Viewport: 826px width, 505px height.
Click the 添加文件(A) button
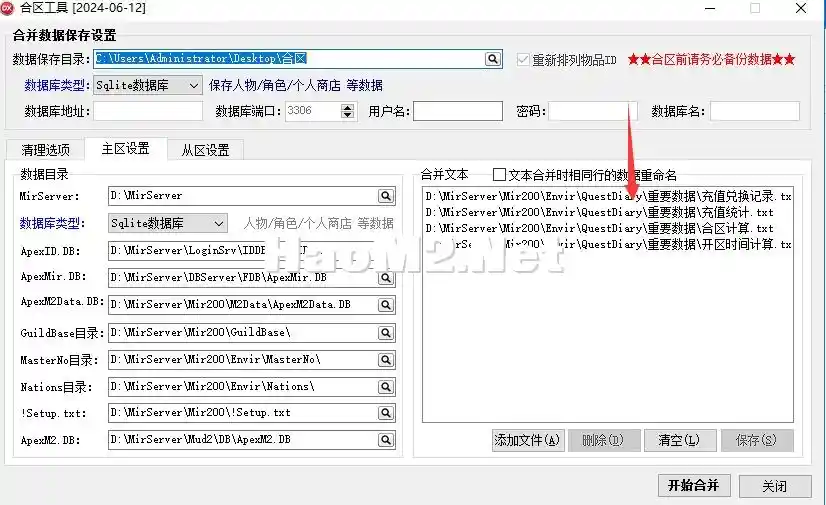[x=527, y=440]
